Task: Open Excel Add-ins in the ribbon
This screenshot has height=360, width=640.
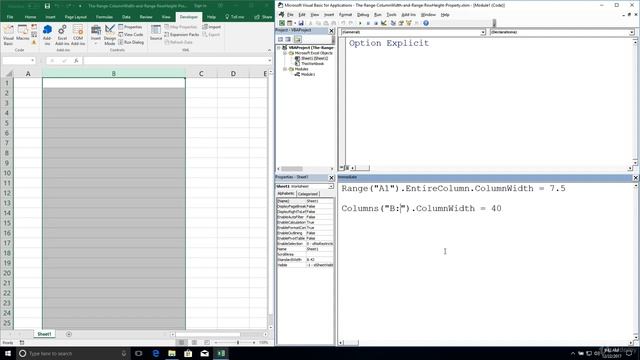Action: coord(62,35)
